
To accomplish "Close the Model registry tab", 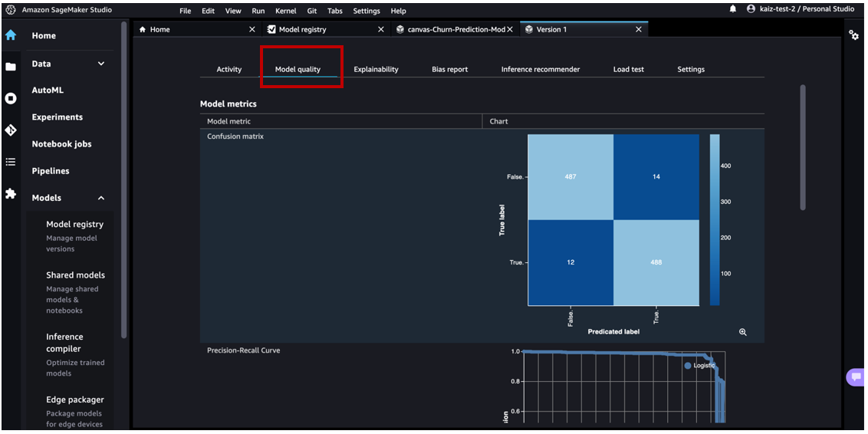I will (381, 29).
